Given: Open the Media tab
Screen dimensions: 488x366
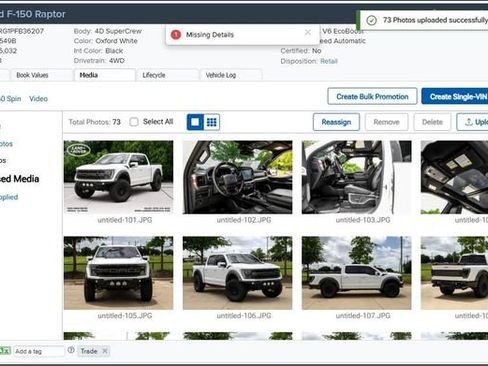Looking at the screenshot, I should 105,75.
